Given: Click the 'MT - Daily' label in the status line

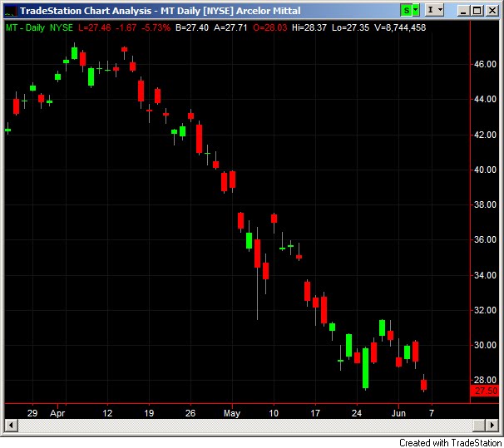Looking at the screenshot, I should coord(26,27).
